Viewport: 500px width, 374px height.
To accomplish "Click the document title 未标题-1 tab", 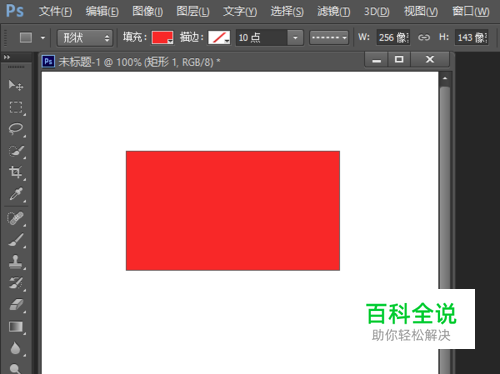I will pos(139,62).
